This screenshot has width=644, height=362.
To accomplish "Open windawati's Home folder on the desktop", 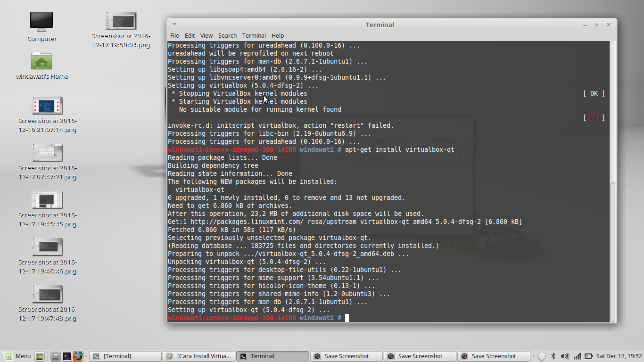I will [x=41, y=61].
